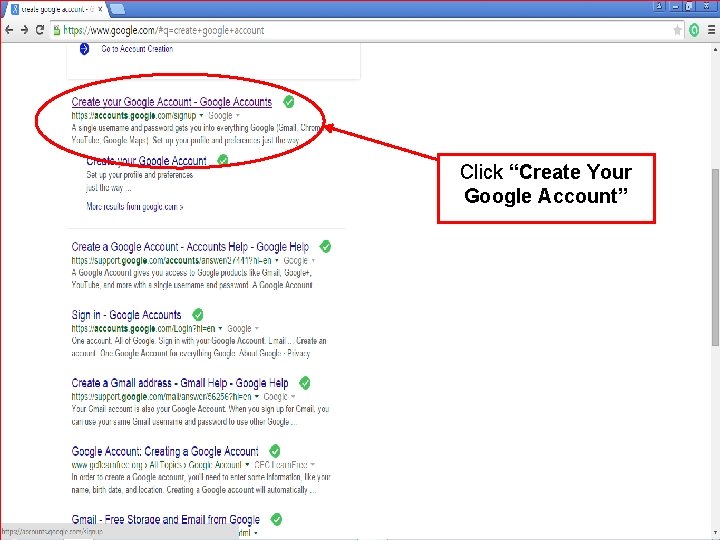This screenshot has height=540, width=720.
Task: Click green checkmark beside Create a Google Account - Accounts Help
Action: [325, 247]
